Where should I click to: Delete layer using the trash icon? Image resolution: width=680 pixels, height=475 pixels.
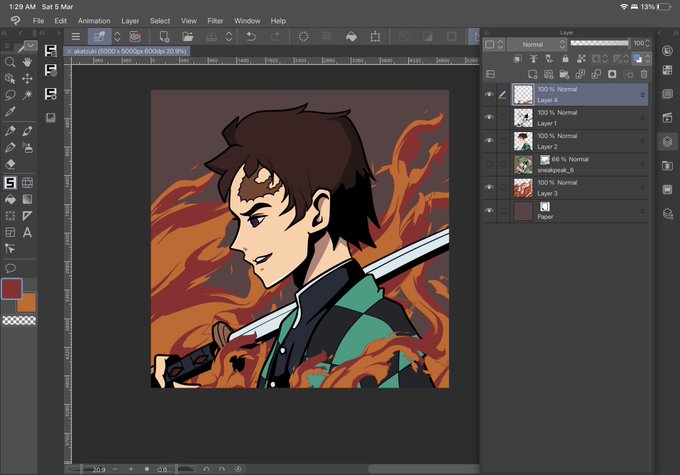[644, 74]
